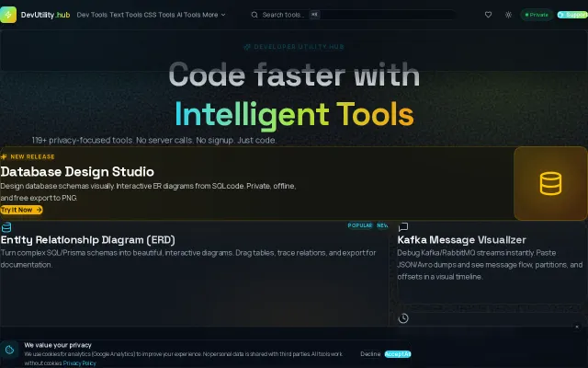Click the DevUtility lightning bolt logo
The width and height of the screenshot is (588, 368).
click(x=8, y=15)
